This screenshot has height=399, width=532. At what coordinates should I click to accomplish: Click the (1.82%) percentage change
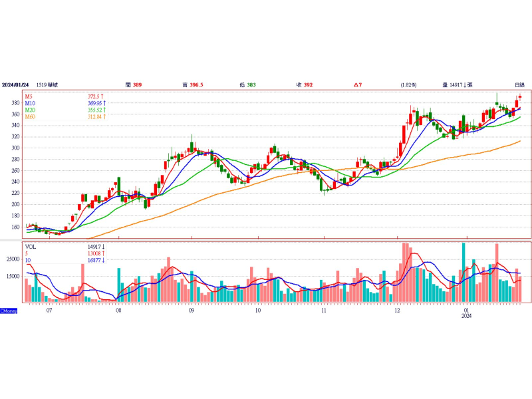[408, 85]
